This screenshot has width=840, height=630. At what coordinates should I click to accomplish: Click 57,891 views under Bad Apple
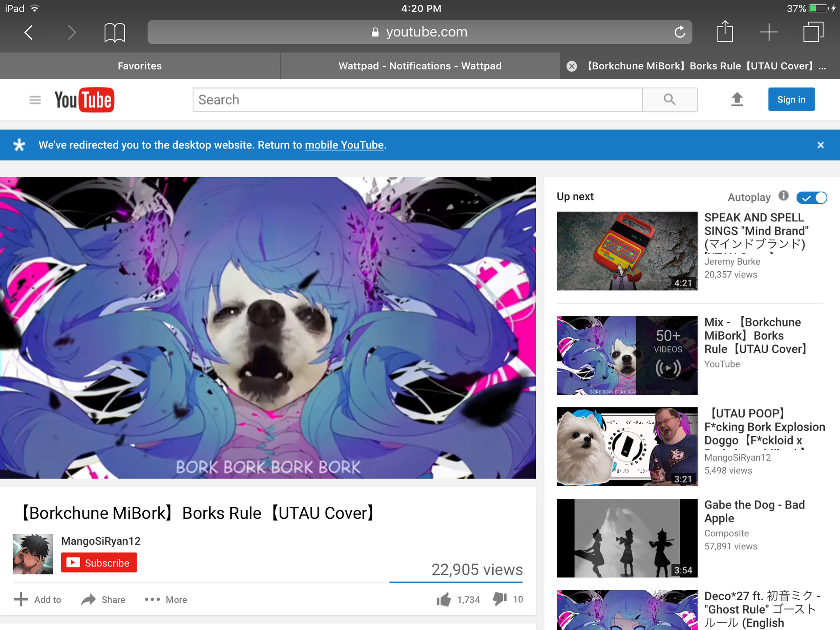731,546
